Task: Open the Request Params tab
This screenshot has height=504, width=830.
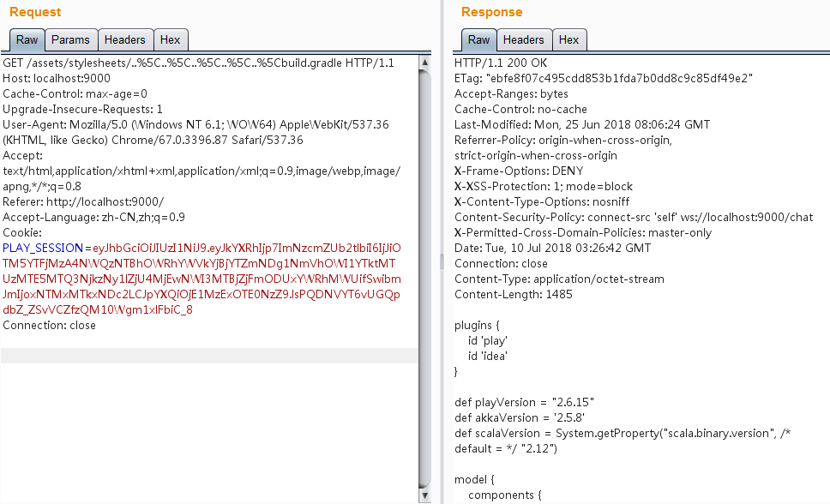Action: 70,39
